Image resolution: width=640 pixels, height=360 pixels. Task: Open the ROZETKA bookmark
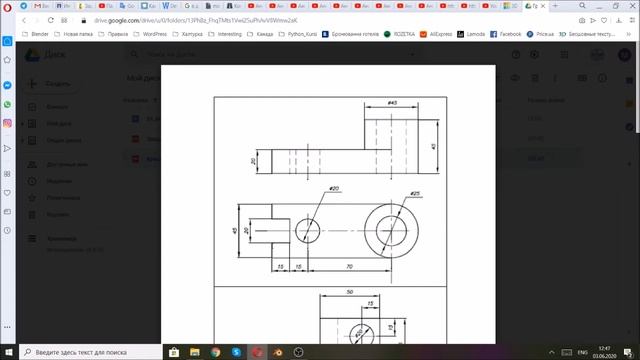point(400,34)
